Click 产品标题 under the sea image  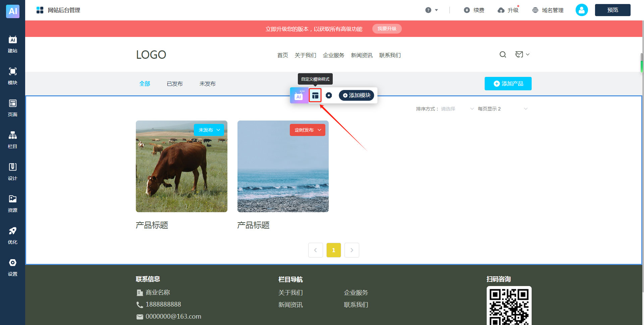pos(253,225)
